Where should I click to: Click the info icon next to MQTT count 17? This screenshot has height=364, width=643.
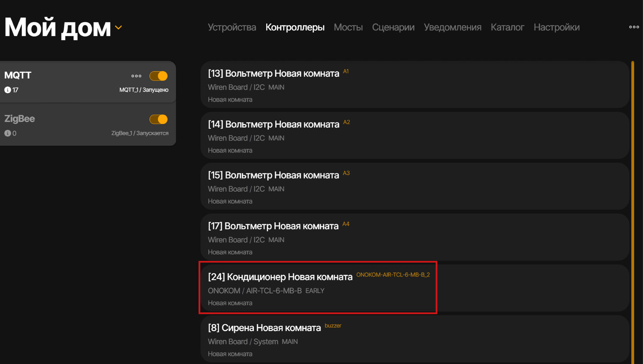tap(7, 90)
